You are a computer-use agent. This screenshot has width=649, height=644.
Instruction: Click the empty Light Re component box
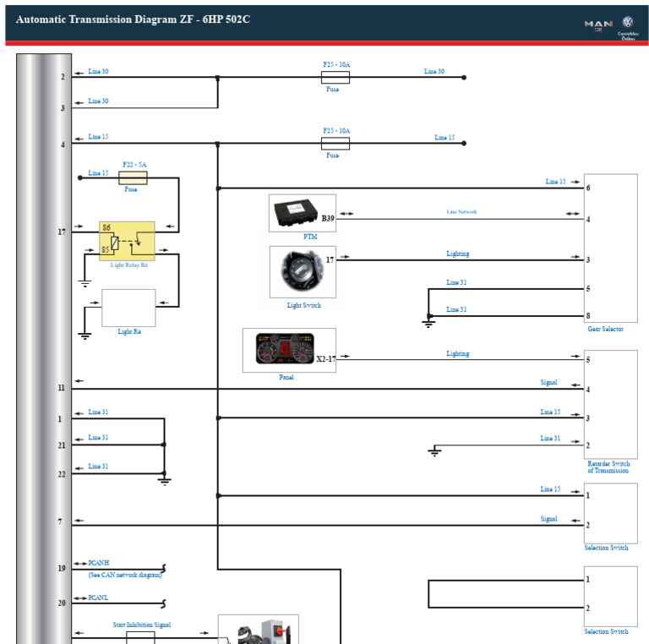(128, 308)
